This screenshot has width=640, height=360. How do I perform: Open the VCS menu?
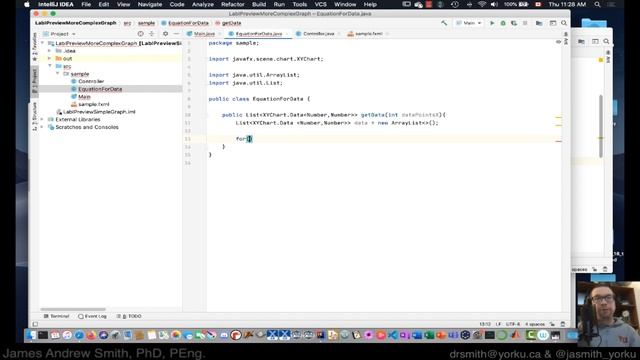(x=320, y=4)
